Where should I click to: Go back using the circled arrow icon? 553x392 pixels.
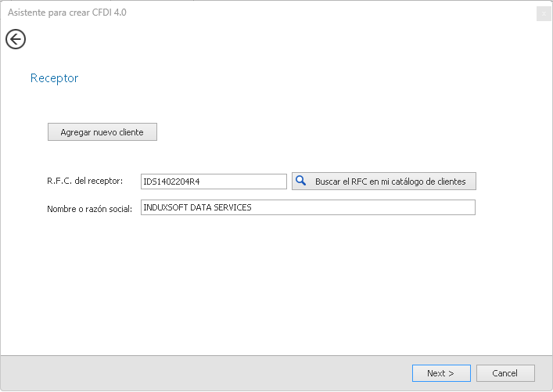coord(16,39)
